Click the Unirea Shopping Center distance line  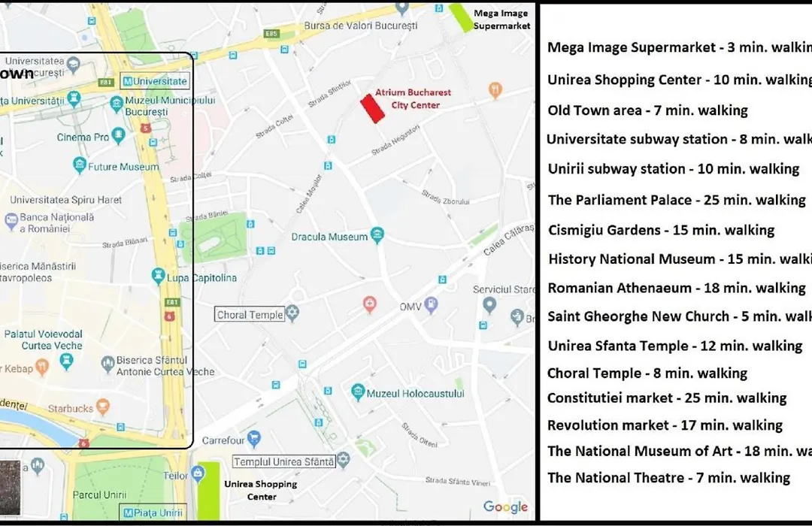point(680,80)
